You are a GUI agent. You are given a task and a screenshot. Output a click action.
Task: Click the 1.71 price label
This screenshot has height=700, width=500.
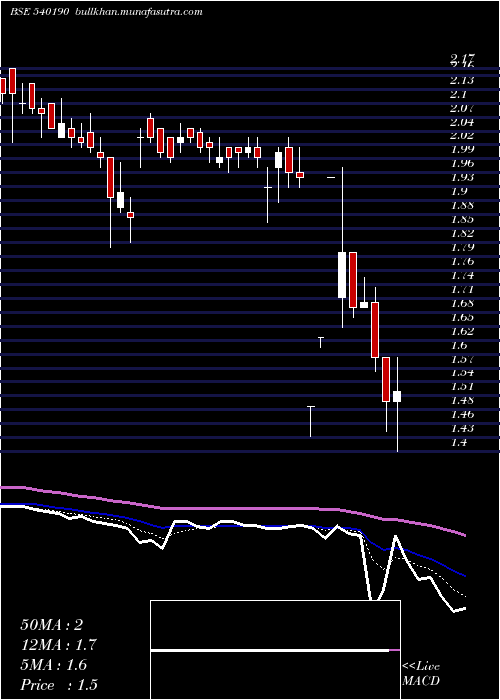pyautogui.click(x=462, y=289)
